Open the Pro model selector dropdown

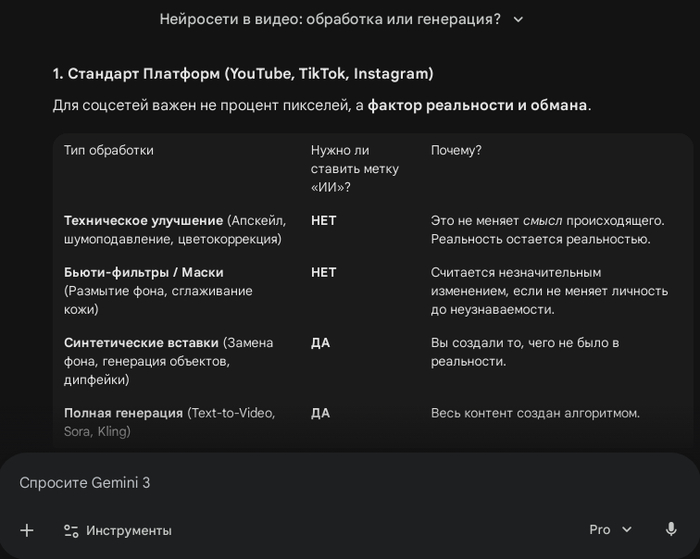[611, 529]
